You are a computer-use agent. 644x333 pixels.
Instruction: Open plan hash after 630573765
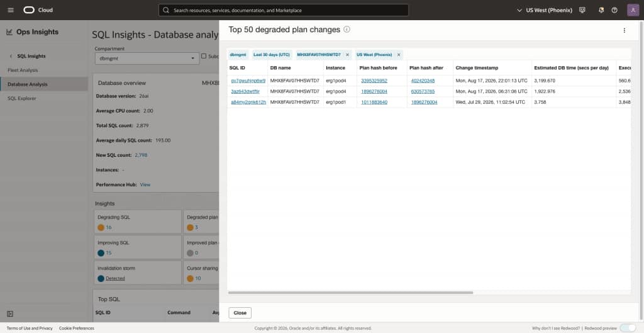click(x=423, y=91)
